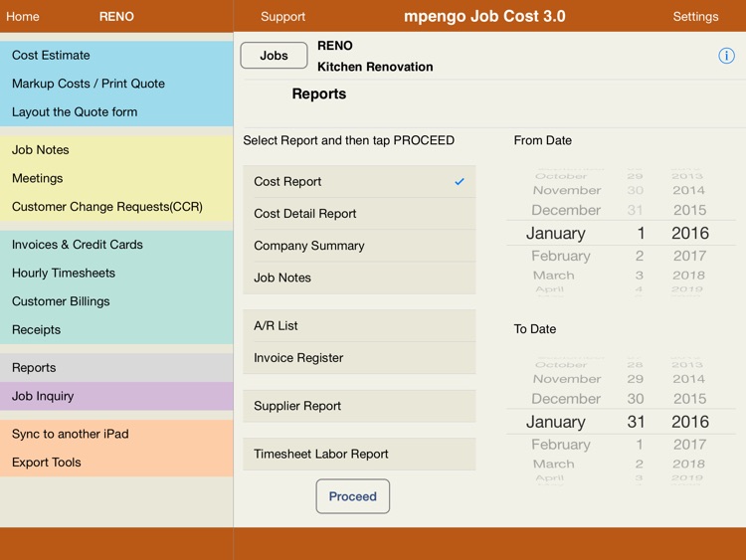Open Cost Estimate in sidebar
The image size is (746, 560).
pos(116,55)
